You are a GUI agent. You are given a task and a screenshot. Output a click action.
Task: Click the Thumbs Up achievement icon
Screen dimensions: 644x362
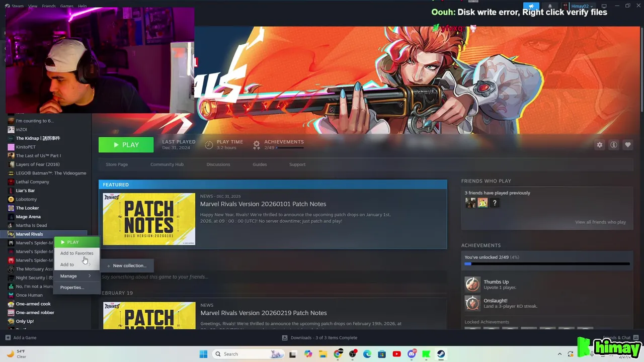[472, 284]
